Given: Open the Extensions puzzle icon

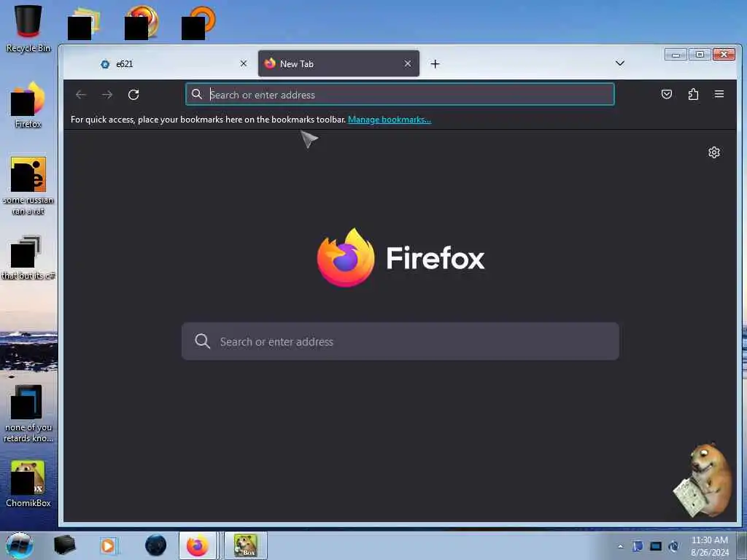Looking at the screenshot, I should 693,94.
